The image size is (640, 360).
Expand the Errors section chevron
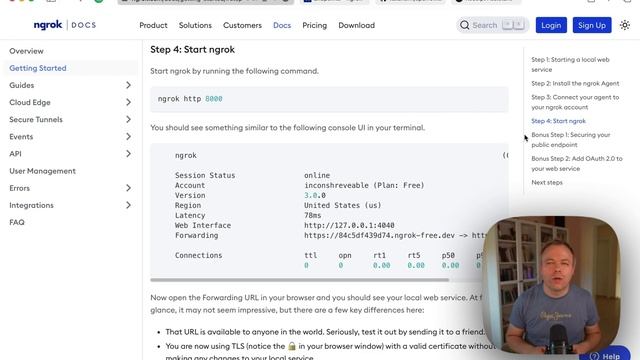click(x=128, y=188)
